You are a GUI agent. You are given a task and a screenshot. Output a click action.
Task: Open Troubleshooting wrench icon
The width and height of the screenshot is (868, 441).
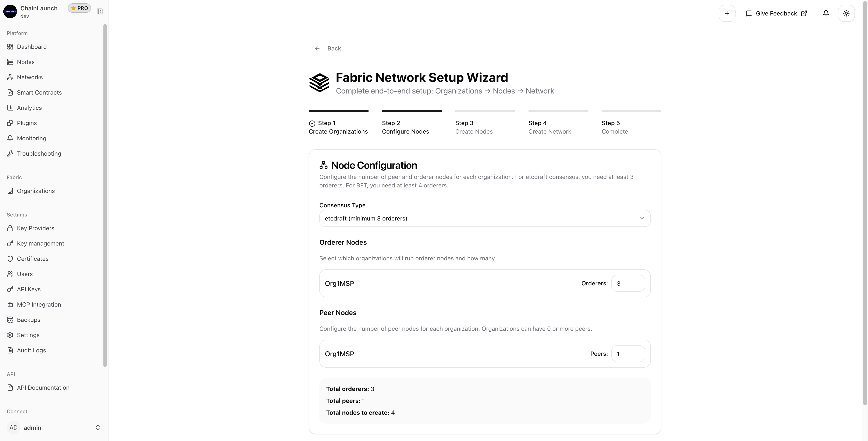pos(10,154)
